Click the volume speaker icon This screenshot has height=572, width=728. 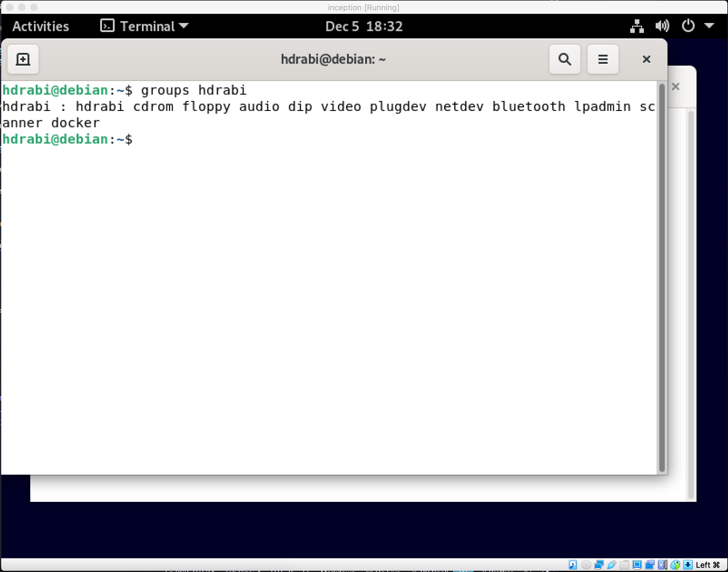(662, 26)
